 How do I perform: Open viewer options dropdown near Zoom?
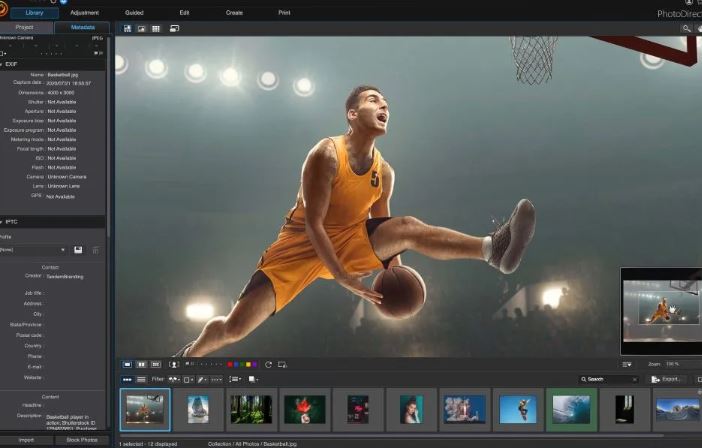[x=627, y=364]
